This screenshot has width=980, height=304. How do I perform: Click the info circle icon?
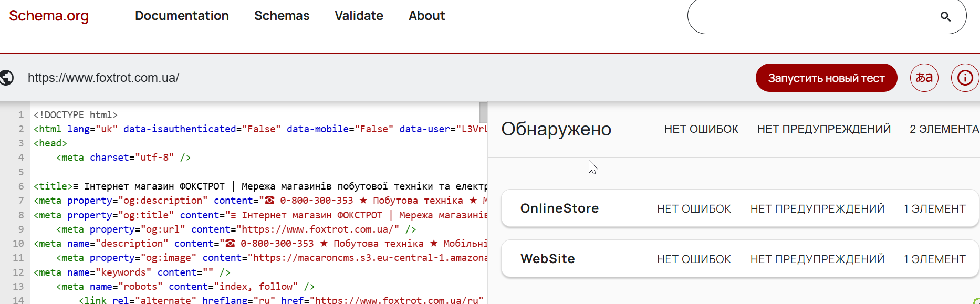[x=965, y=78]
